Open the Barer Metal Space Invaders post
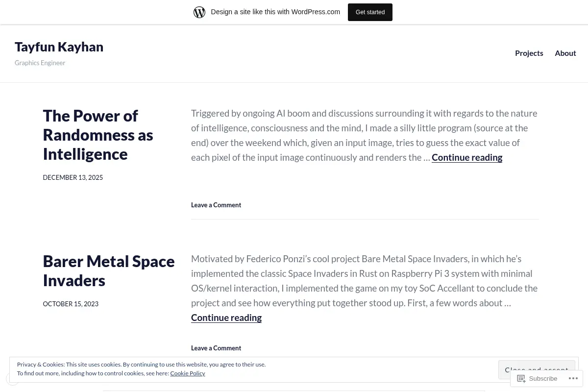This screenshot has width=588, height=392. point(109,270)
